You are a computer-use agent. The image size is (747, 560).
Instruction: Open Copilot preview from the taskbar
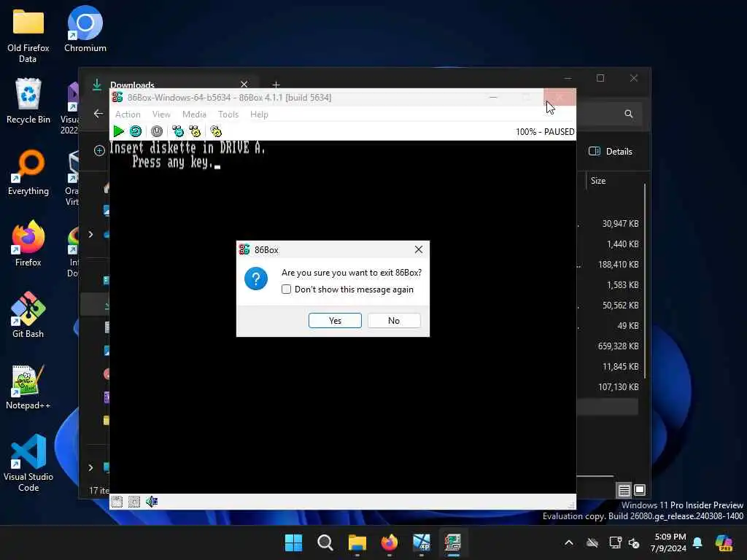point(724,542)
